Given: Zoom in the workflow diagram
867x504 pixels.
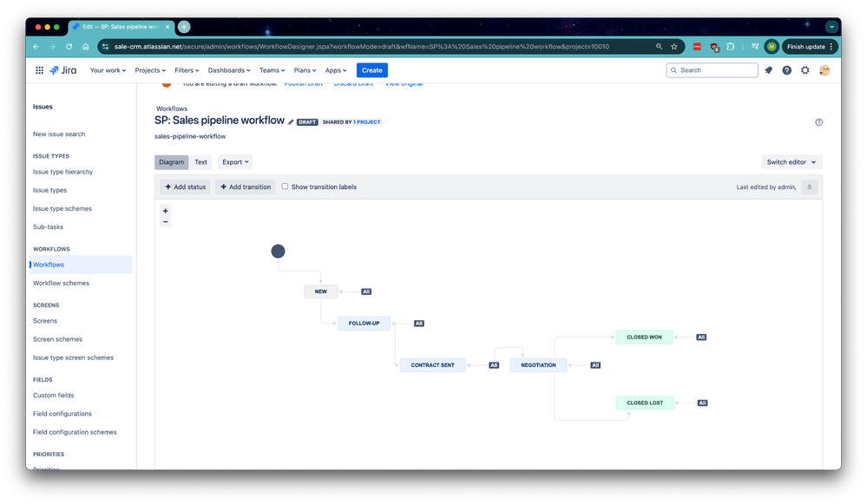Looking at the screenshot, I should (165, 211).
